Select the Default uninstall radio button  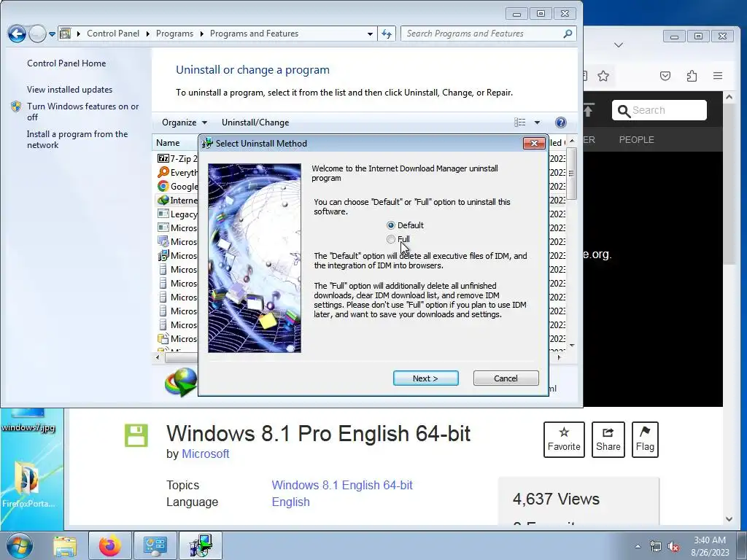pos(391,225)
